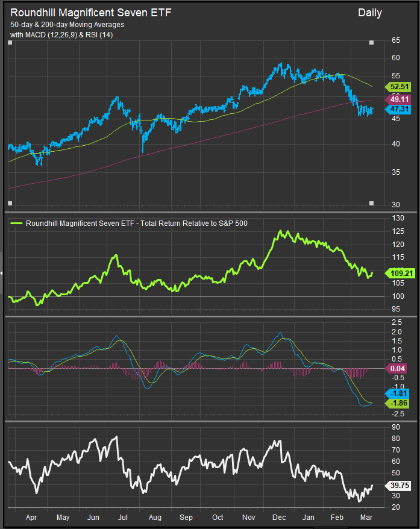Click the 'Dec' month label on the time axis

(x=279, y=518)
